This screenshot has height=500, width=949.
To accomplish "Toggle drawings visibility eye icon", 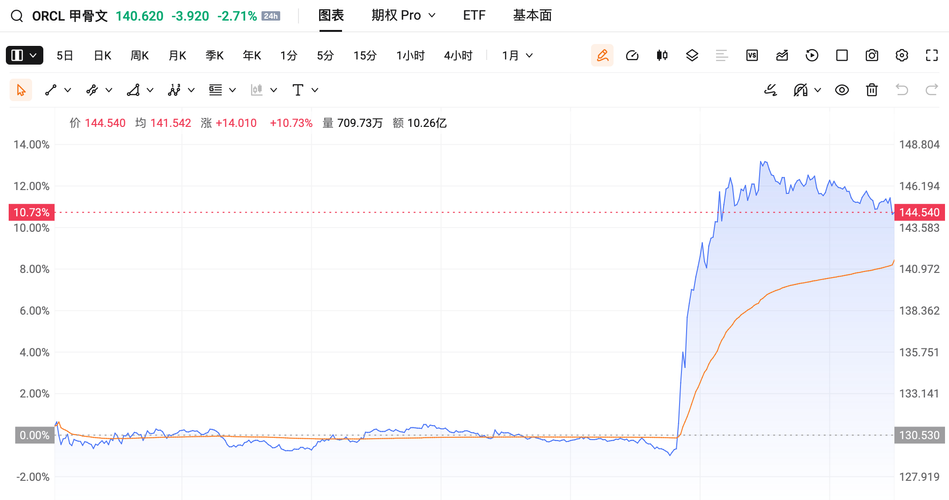I will point(842,90).
